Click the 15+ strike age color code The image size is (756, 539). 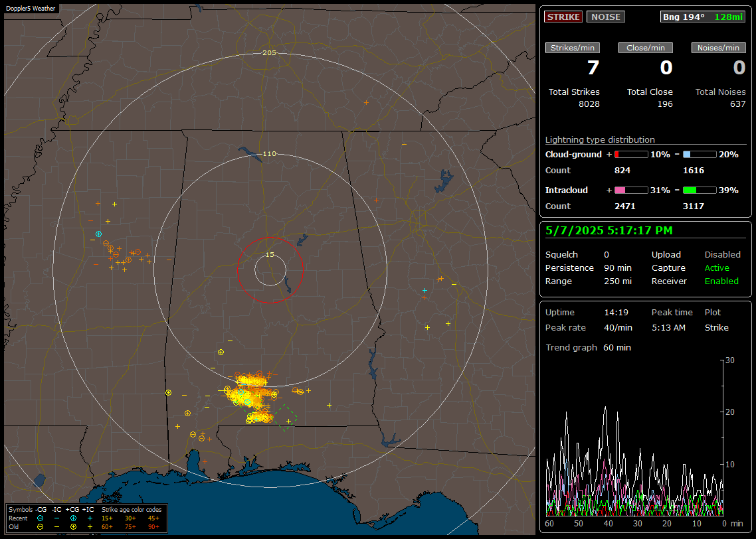(107, 518)
